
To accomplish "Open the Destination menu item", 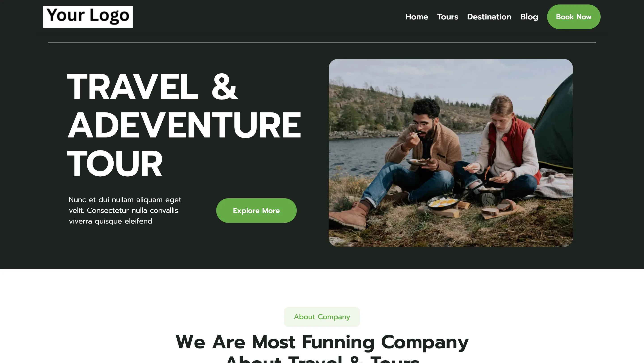I will [x=489, y=17].
